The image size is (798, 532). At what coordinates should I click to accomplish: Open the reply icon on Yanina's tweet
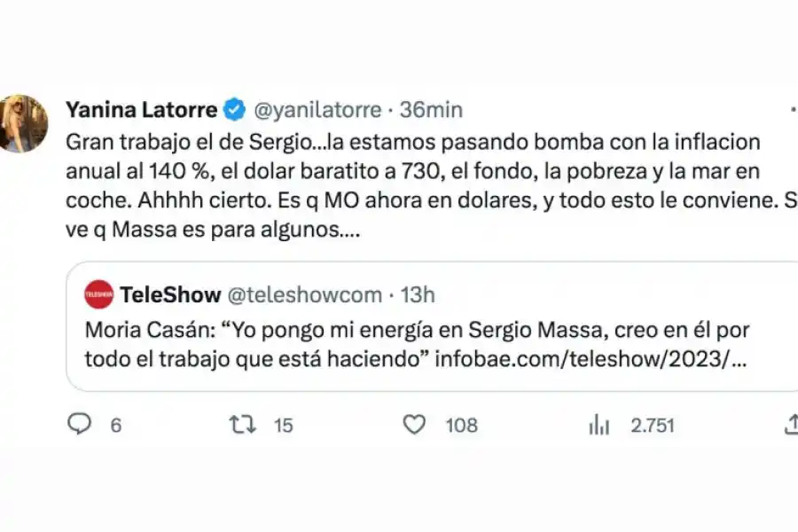point(81,425)
